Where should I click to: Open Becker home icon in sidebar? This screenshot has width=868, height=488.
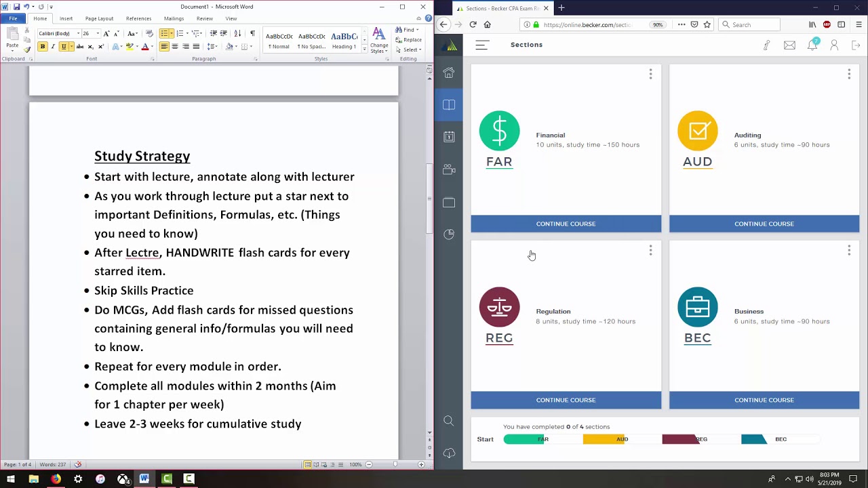pos(449,73)
